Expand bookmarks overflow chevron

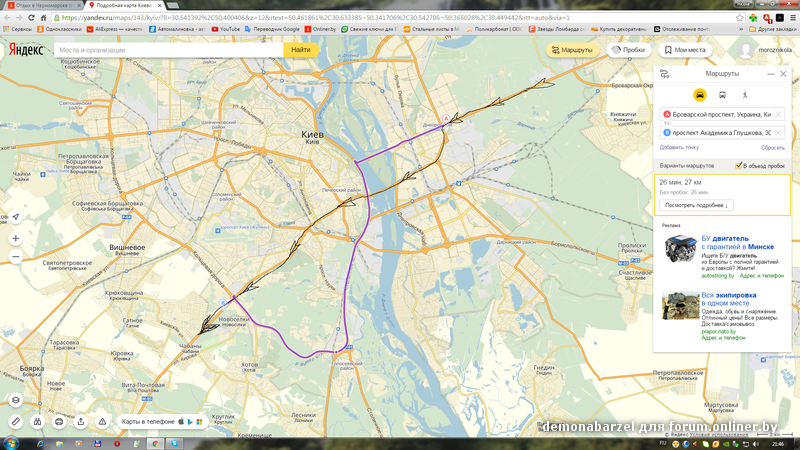click(x=741, y=29)
